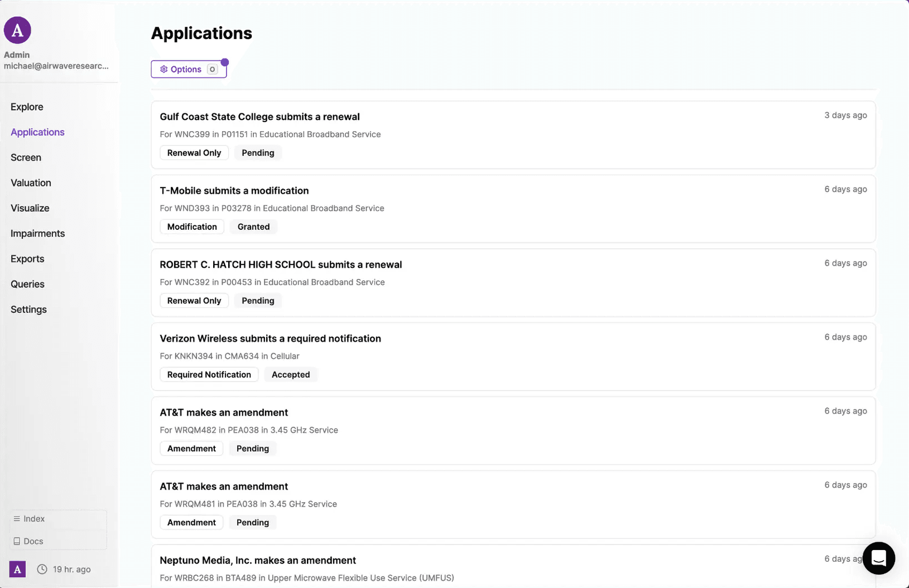Open AT&T amendment for WRQM482
The height and width of the screenshot is (588, 909).
(513, 431)
